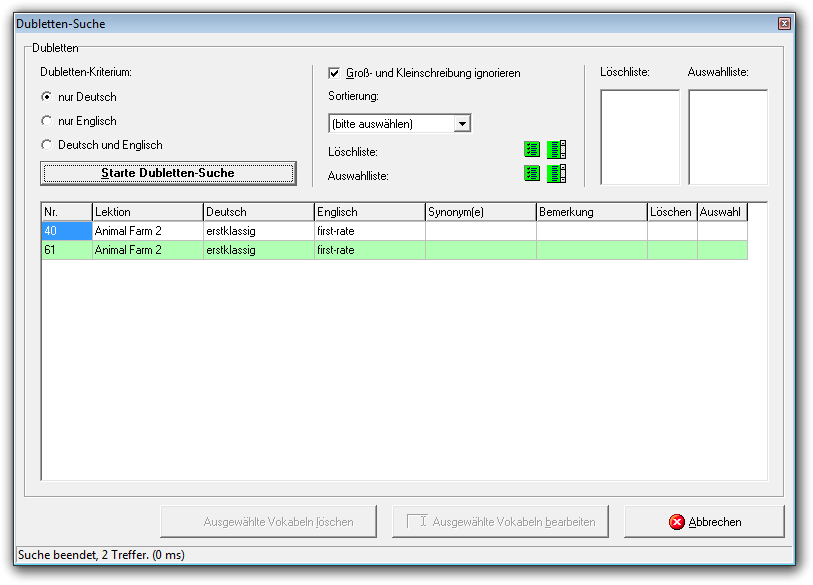Open the Sortierung dropdown
The height and width of the screenshot is (585, 813).
(x=461, y=124)
